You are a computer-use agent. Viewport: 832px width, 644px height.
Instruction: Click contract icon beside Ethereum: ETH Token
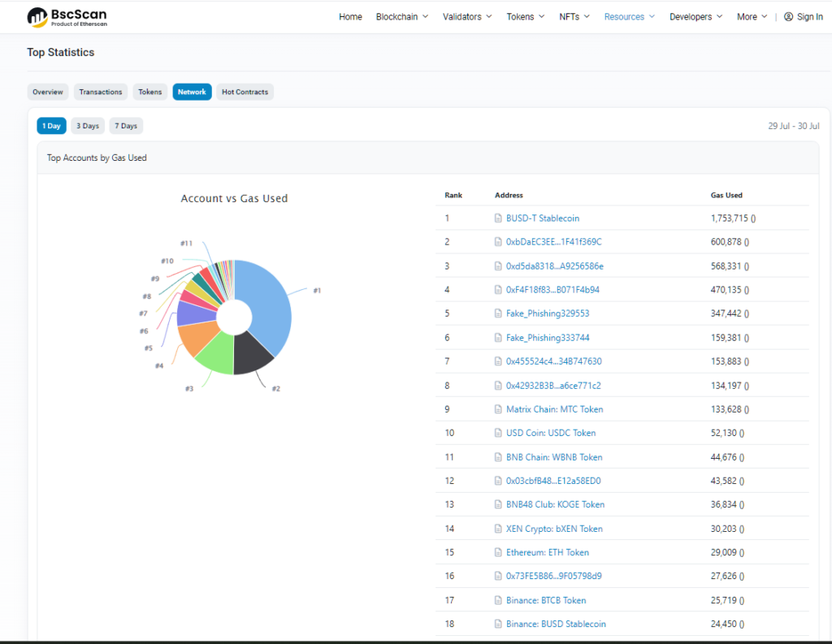(x=499, y=552)
